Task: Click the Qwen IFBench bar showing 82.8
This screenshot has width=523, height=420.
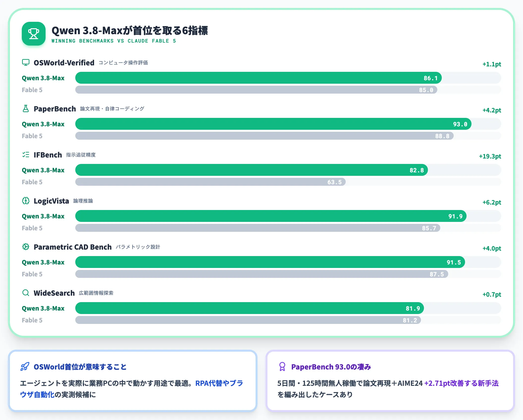Action: point(252,170)
